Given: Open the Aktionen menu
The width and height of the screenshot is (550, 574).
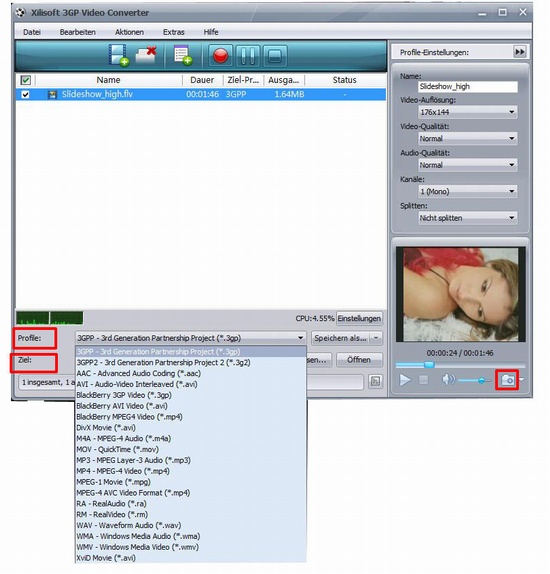Looking at the screenshot, I should (129, 32).
